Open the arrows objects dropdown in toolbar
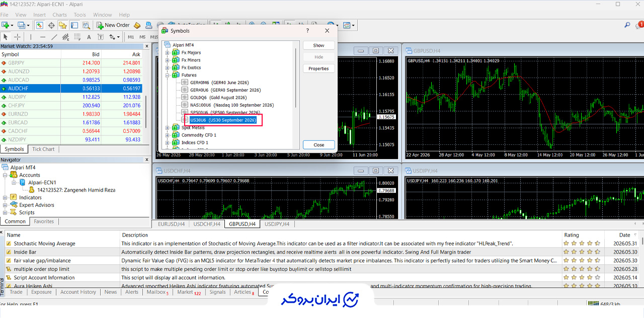The width and height of the screenshot is (644, 318). point(118,37)
